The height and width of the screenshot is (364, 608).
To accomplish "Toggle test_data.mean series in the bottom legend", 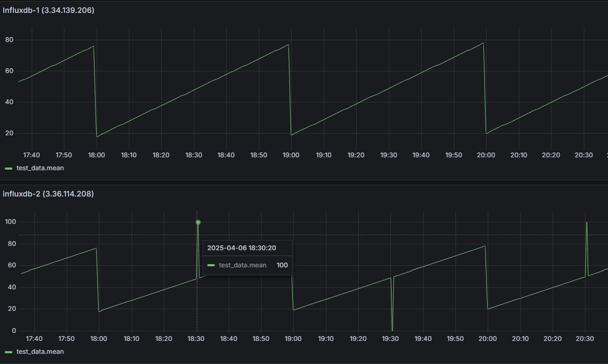I will point(40,352).
